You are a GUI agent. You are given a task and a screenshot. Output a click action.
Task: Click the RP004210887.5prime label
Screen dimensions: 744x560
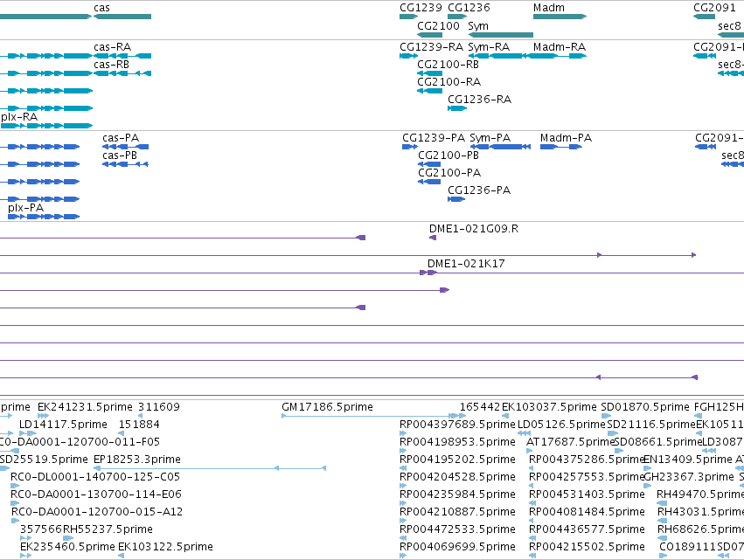point(457,512)
